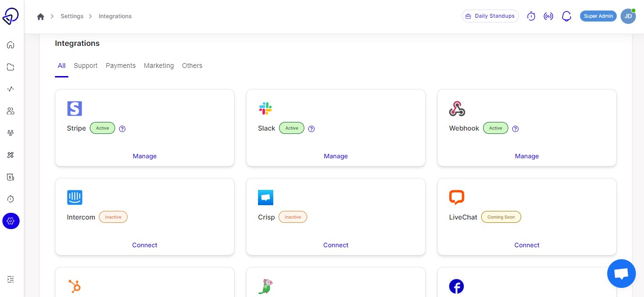This screenshot has width=644, height=297.
Task: Open the Activity pulse icon in the sidebar
Action: pos(11,88)
